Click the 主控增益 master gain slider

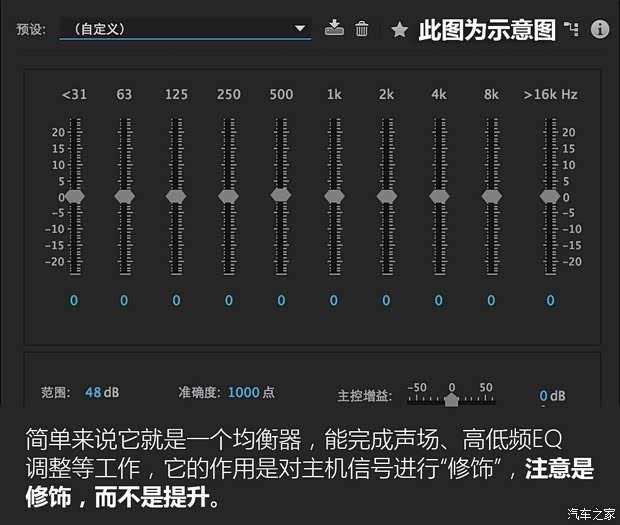[451, 399]
